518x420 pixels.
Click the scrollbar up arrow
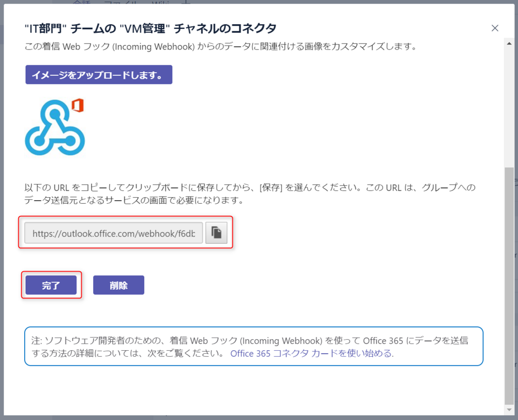[x=509, y=43]
